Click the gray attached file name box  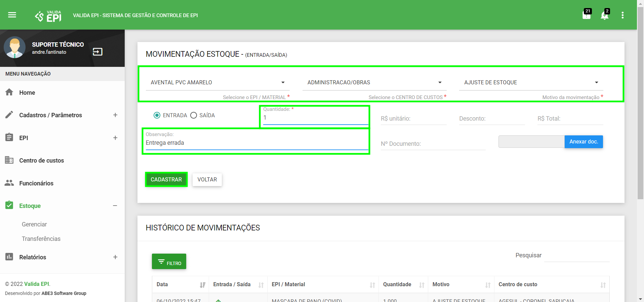coord(531,142)
